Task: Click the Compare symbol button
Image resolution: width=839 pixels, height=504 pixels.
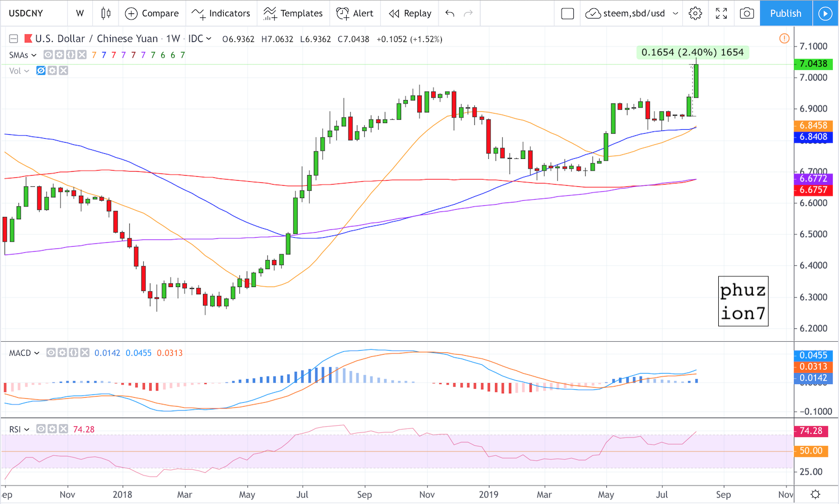Action: [152, 13]
